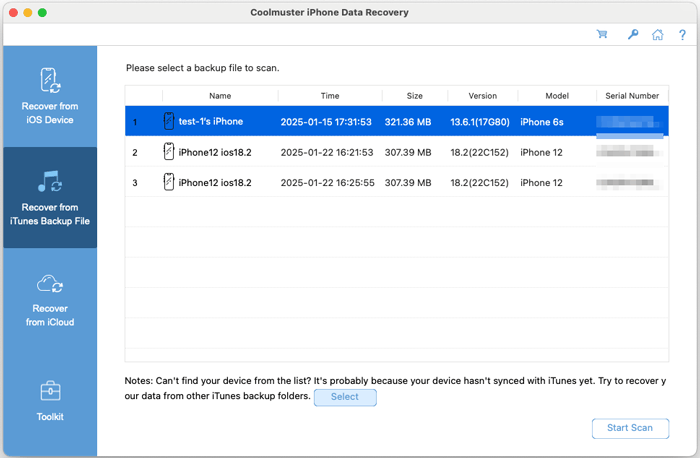The height and width of the screenshot is (458, 700).
Task: Click 307.39 MB size in row 3
Action: [x=408, y=183]
